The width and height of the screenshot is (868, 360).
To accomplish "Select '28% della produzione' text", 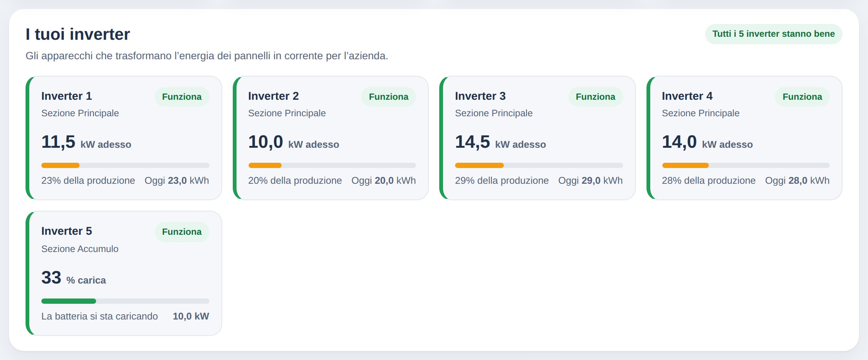I will coord(709,180).
